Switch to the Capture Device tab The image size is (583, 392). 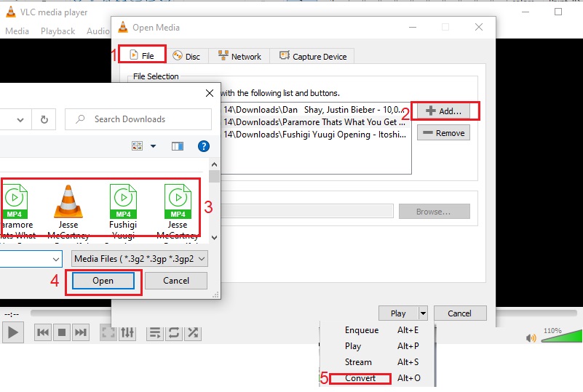click(x=312, y=57)
